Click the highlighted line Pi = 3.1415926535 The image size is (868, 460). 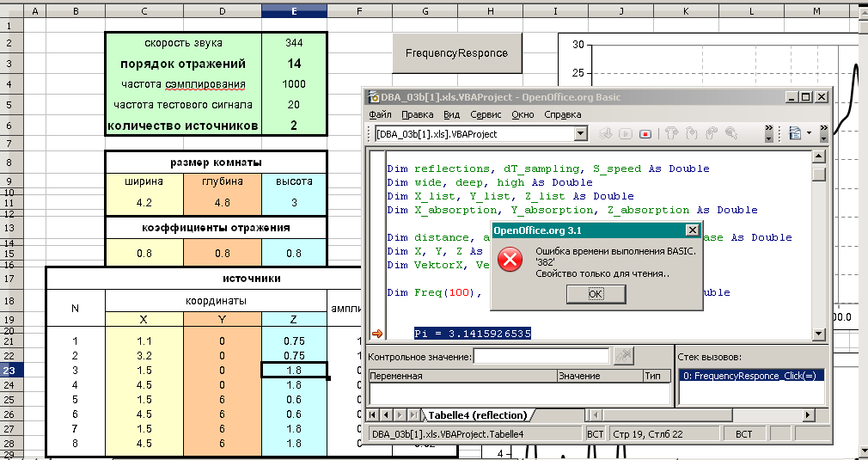pyautogui.click(x=472, y=334)
